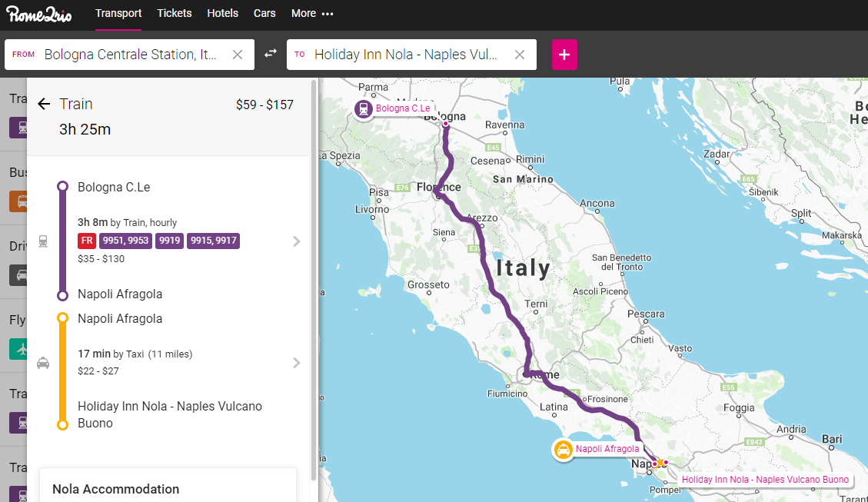Click the taxi fare $22 - $27
868x502 pixels.
(98, 371)
